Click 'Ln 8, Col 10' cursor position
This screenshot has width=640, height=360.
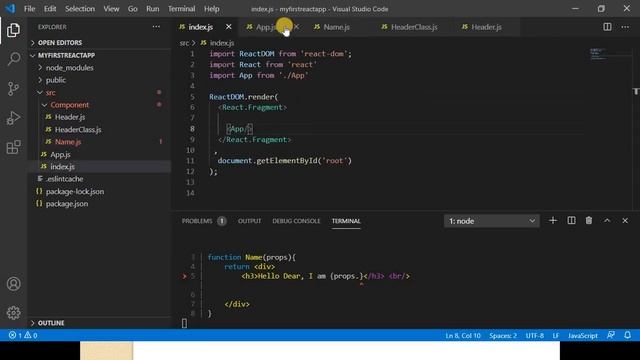(x=463, y=336)
